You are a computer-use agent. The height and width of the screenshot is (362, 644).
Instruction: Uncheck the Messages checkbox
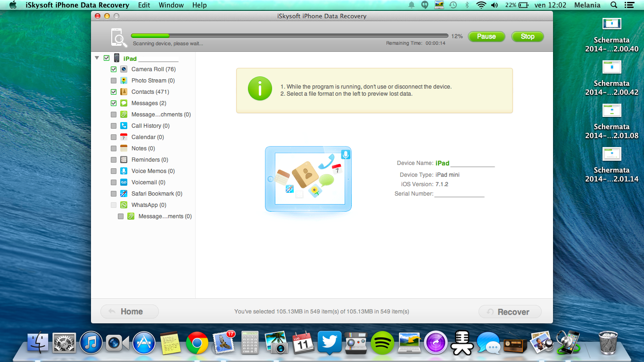[x=114, y=103]
